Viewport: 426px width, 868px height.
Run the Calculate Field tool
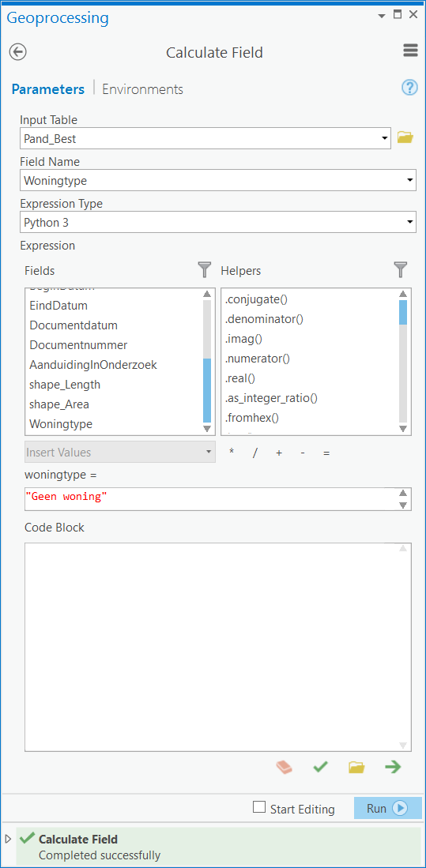(x=388, y=808)
